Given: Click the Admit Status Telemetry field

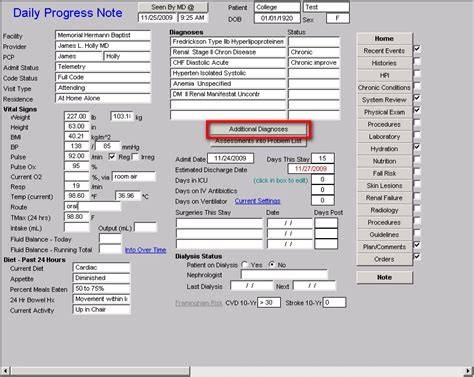Looking at the screenshot, I should [103, 67].
